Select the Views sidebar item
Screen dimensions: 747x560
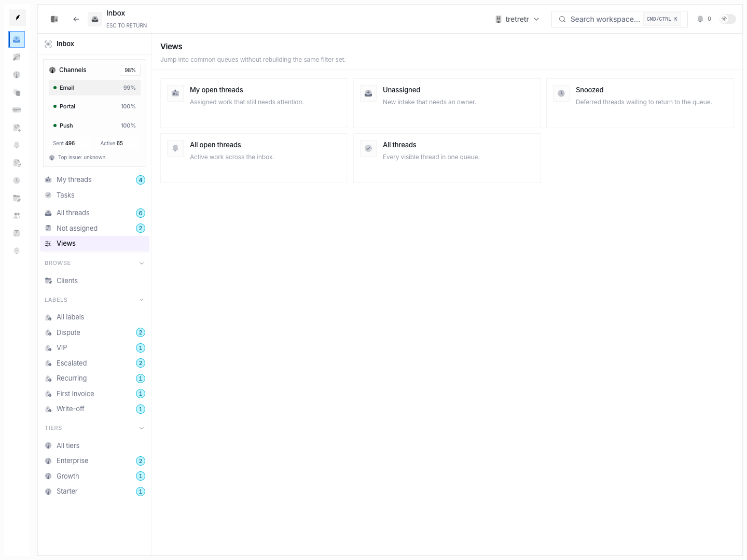pos(94,244)
